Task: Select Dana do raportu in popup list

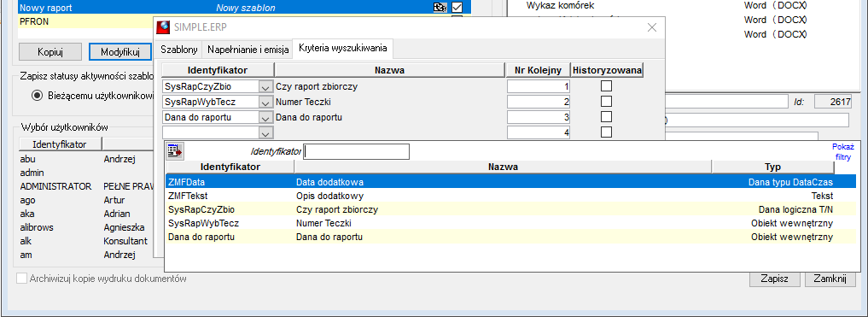Action: point(511,238)
